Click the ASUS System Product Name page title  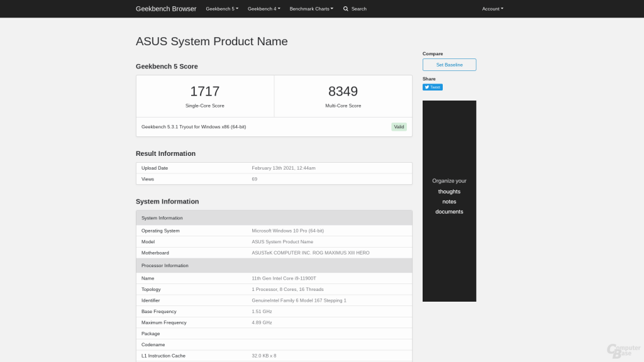pos(211,41)
